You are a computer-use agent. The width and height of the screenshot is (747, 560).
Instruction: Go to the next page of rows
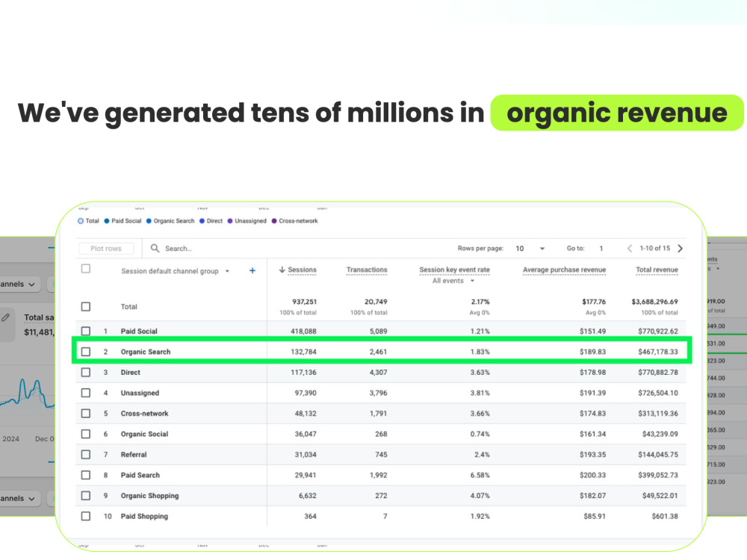(681, 248)
